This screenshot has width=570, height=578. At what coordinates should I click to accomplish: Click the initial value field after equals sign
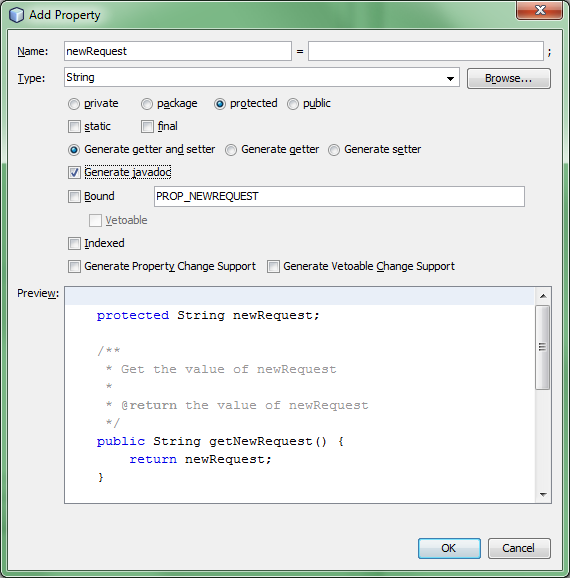[x=426, y=51]
